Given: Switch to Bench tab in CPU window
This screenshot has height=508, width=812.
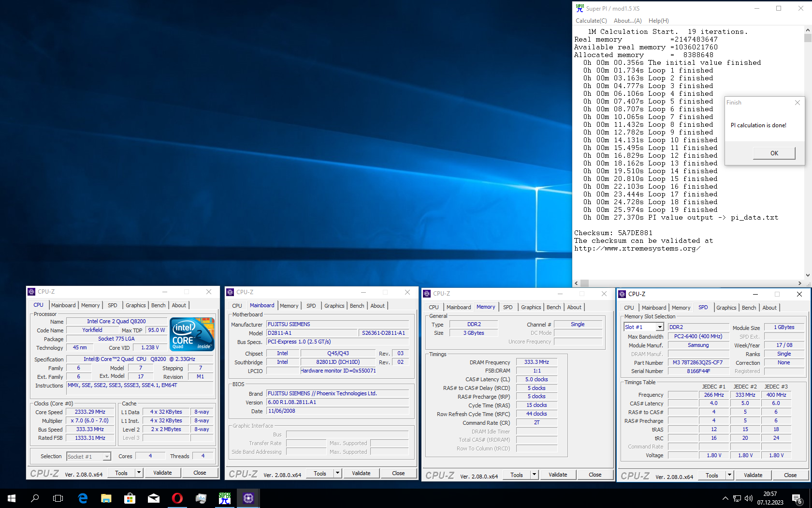Looking at the screenshot, I should coord(159,305).
